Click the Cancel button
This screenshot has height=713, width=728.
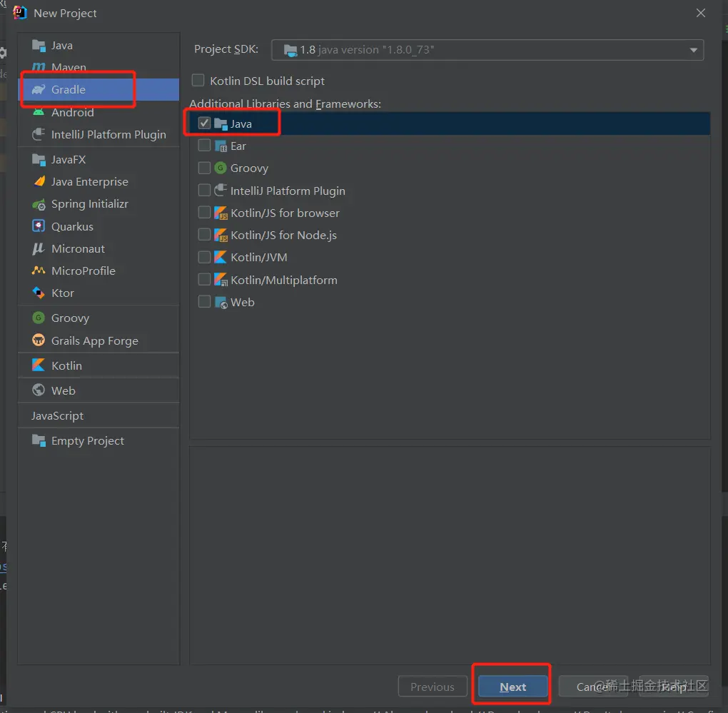593,687
